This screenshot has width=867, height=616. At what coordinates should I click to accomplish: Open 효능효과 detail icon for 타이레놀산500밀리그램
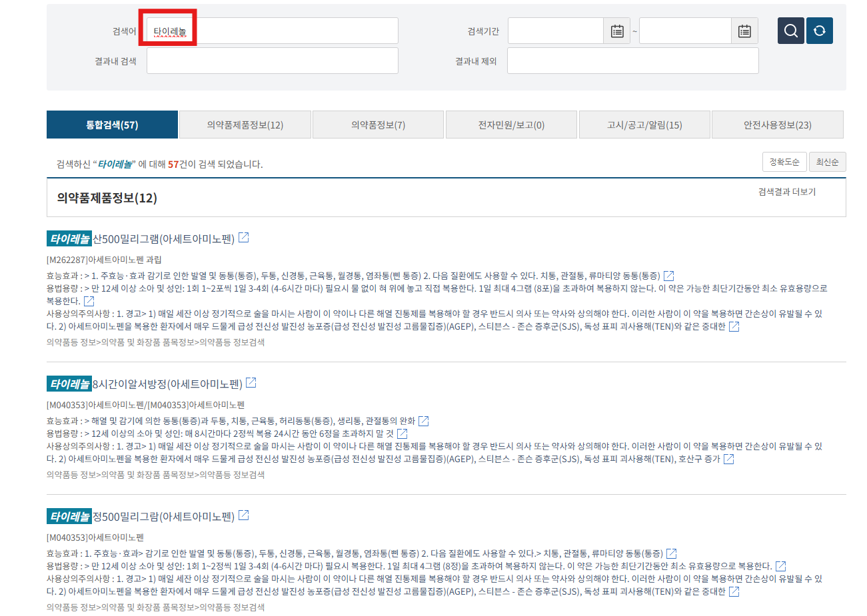click(669, 276)
